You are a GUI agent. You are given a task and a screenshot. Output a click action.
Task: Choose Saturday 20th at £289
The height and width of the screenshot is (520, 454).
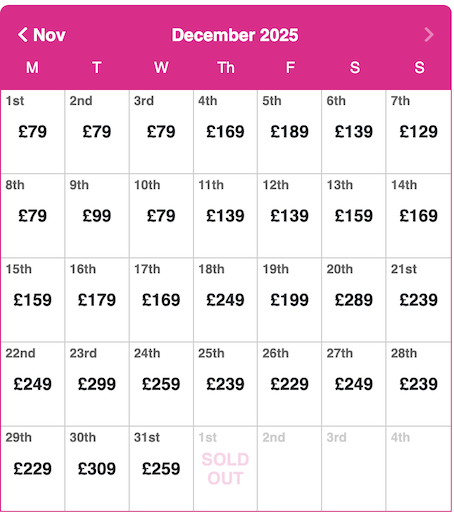point(354,300)
